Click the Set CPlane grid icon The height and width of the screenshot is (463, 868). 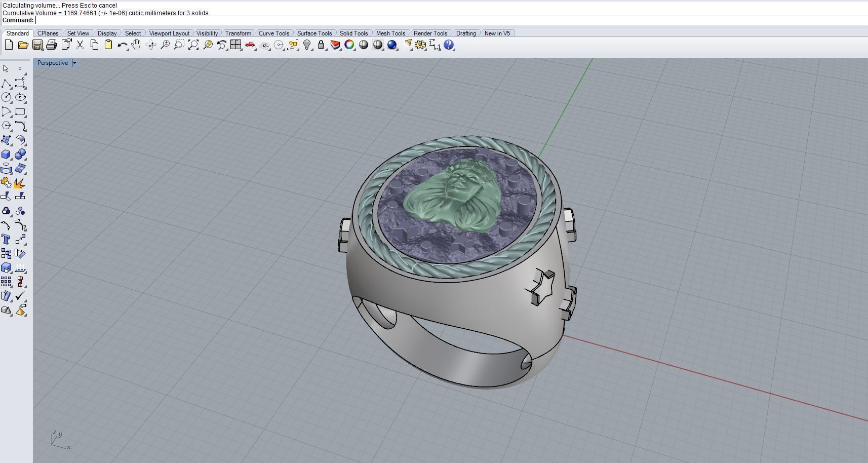264,45
